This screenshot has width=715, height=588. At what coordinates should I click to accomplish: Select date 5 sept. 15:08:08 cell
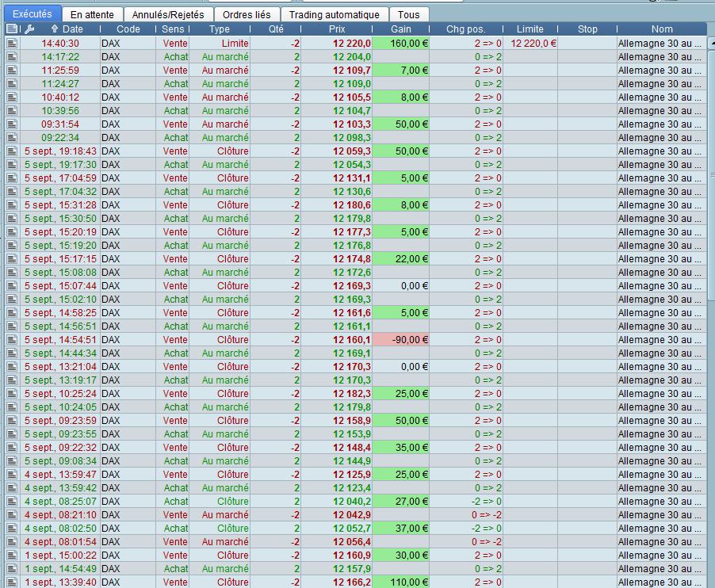click(60, 272)
